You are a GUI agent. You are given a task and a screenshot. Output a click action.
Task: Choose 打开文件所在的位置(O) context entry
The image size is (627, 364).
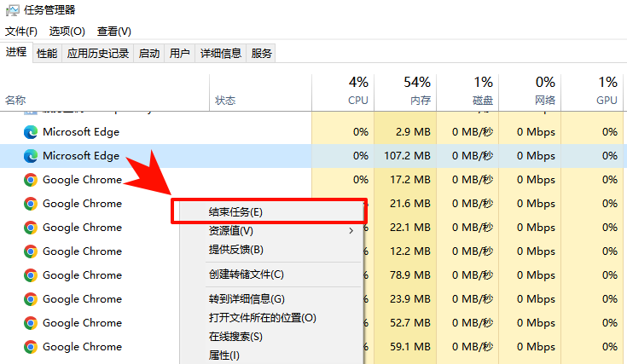pos(271,318)
